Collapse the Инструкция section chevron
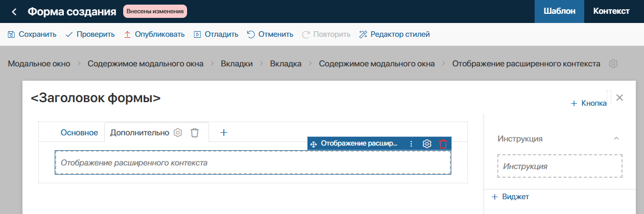The image size is (644, 214). click(616, 138)
